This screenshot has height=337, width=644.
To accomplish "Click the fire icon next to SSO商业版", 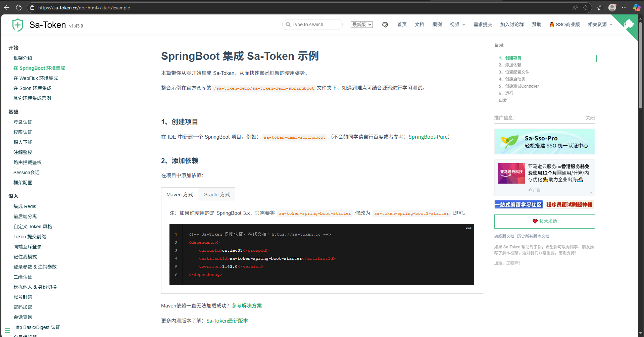I will (x=552, y=25).
